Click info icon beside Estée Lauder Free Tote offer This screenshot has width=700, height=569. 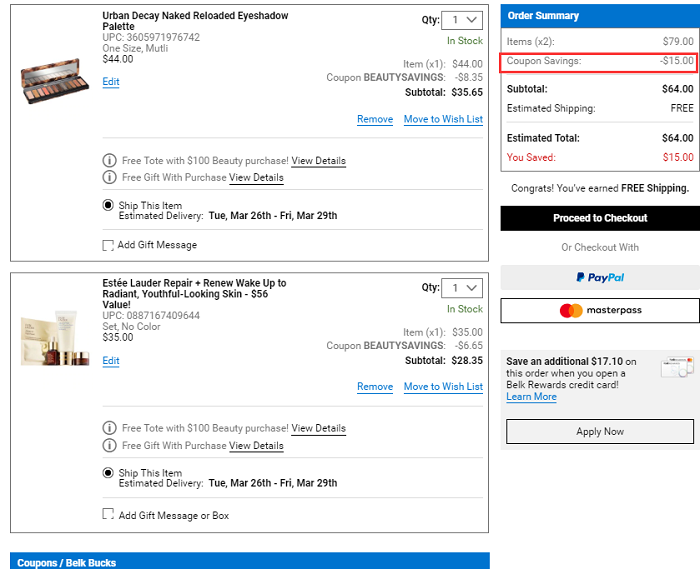[x=109, y=428]
